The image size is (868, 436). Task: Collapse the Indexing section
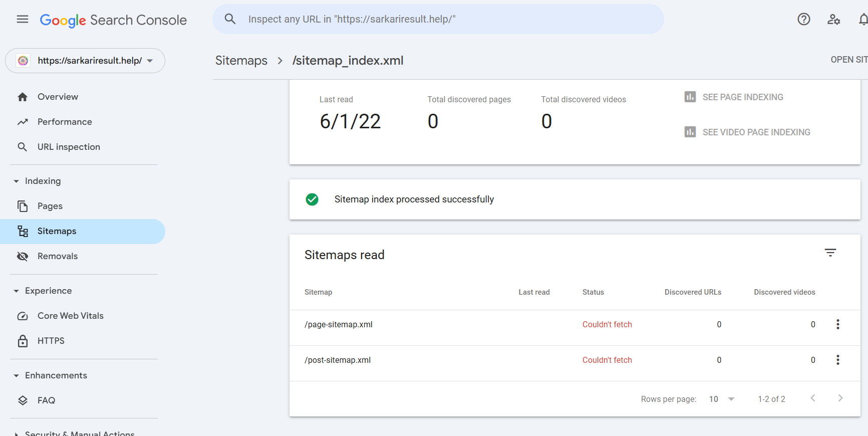pos(17,181)
